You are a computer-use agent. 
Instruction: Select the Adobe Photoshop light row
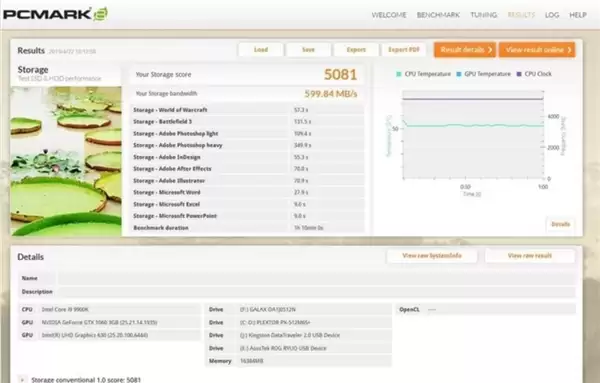click(247, 134)
